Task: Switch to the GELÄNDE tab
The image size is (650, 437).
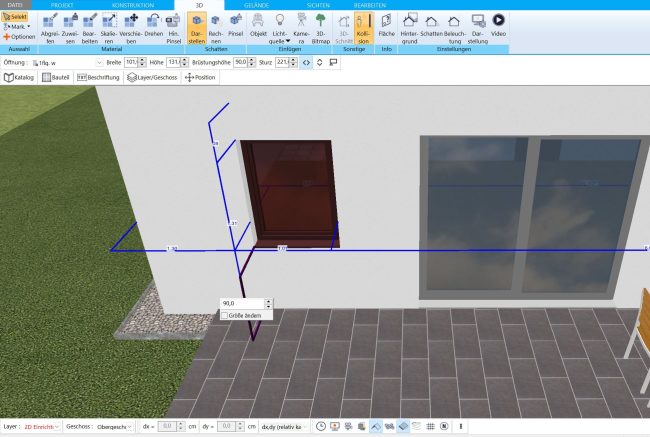Action: 257,5
